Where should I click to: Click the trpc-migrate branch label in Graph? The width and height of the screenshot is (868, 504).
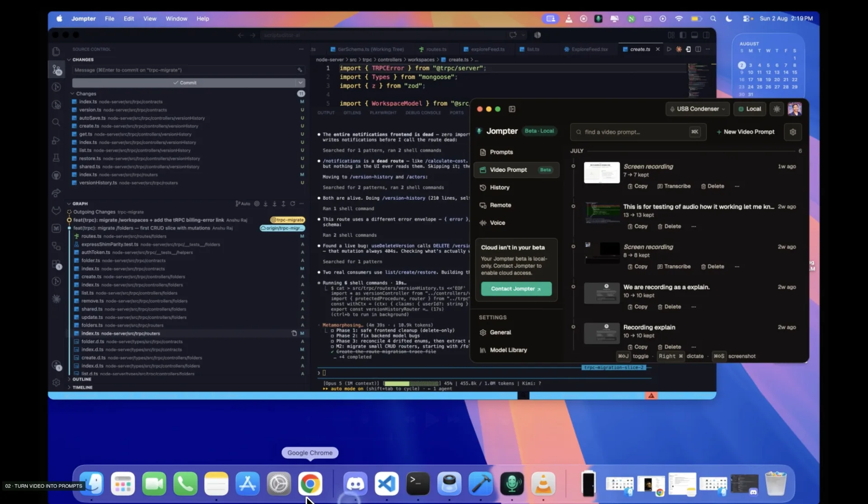[x=288, y=220]
